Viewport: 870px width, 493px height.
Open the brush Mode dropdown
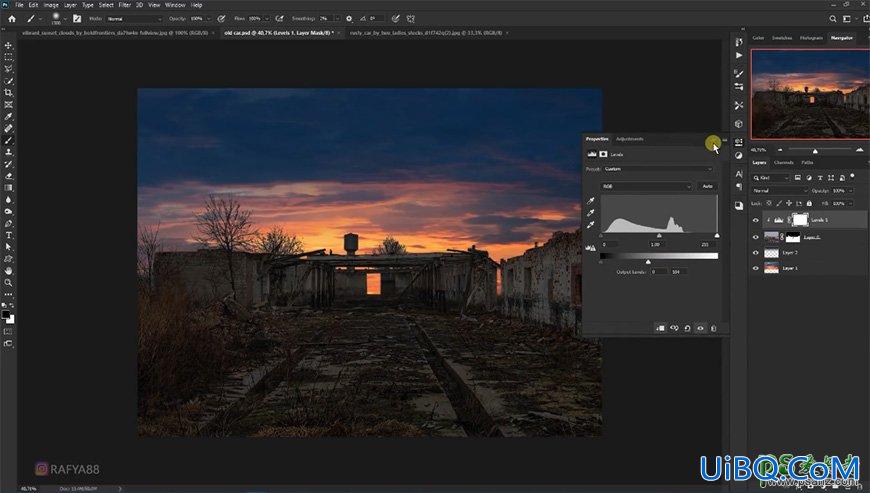[x=134, y=19]
